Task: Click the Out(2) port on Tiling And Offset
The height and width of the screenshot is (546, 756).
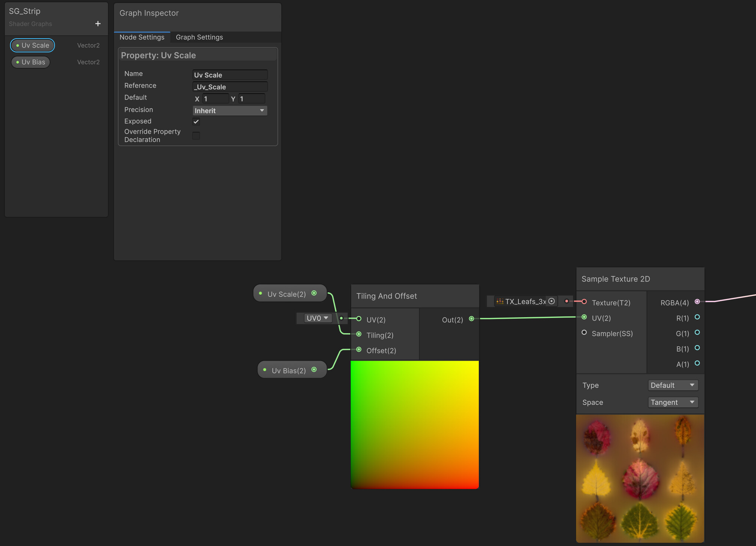Action: [471, 319]
